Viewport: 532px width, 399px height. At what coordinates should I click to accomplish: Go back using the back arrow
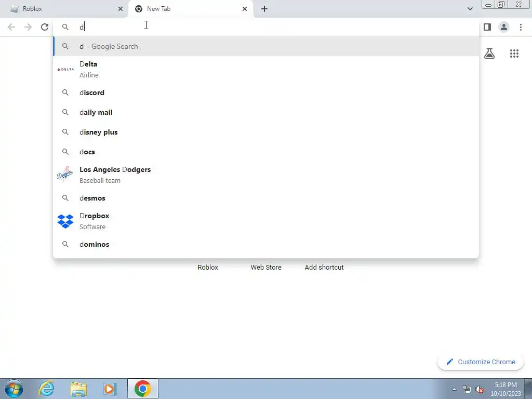tap(11, 27)
